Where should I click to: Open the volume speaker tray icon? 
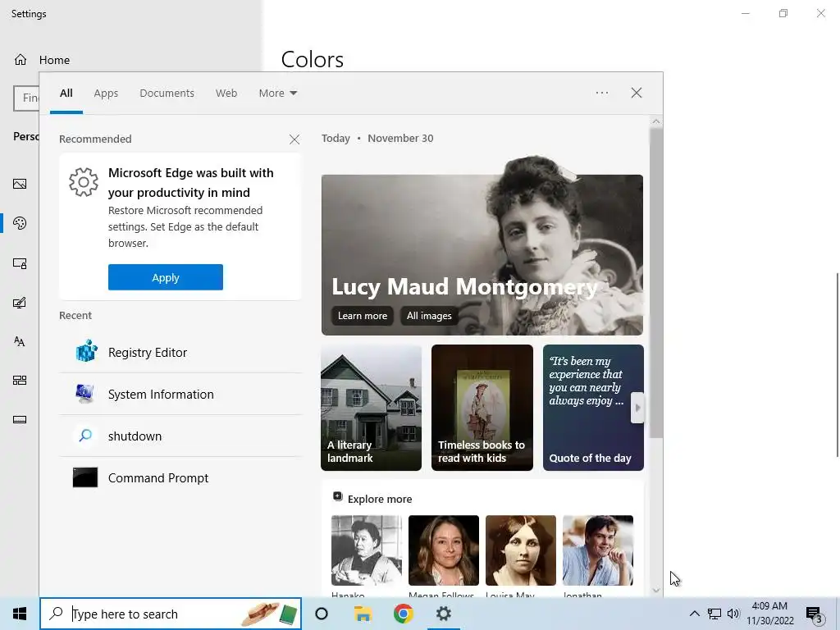tap(733, 614)
